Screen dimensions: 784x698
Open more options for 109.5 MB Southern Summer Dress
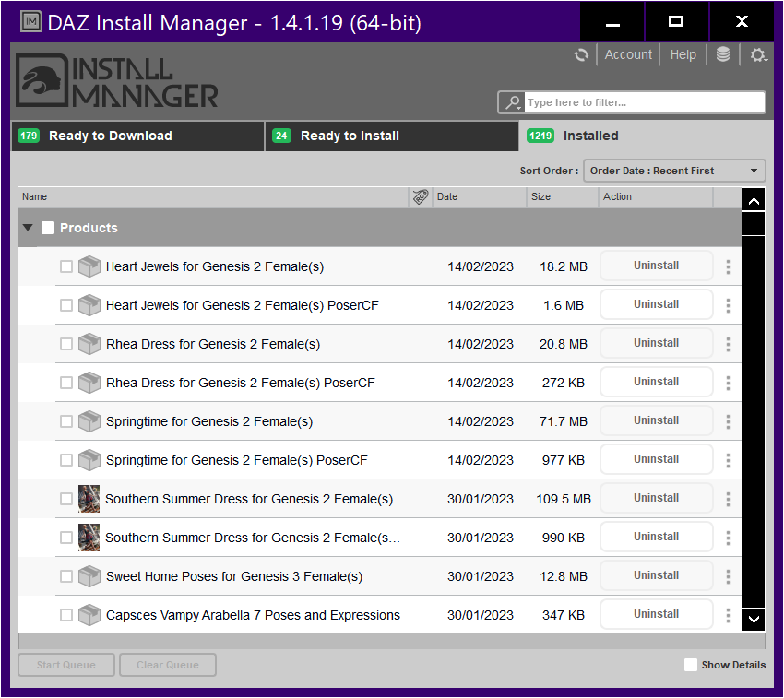pos(728,499)
